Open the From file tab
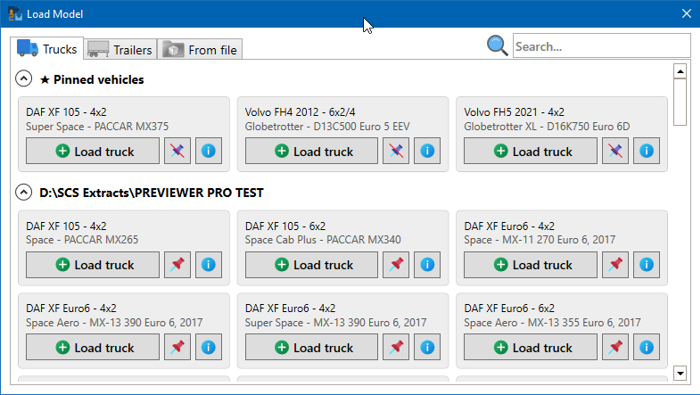Viewport: 700px width, 395px height. [x=200, y=50]
